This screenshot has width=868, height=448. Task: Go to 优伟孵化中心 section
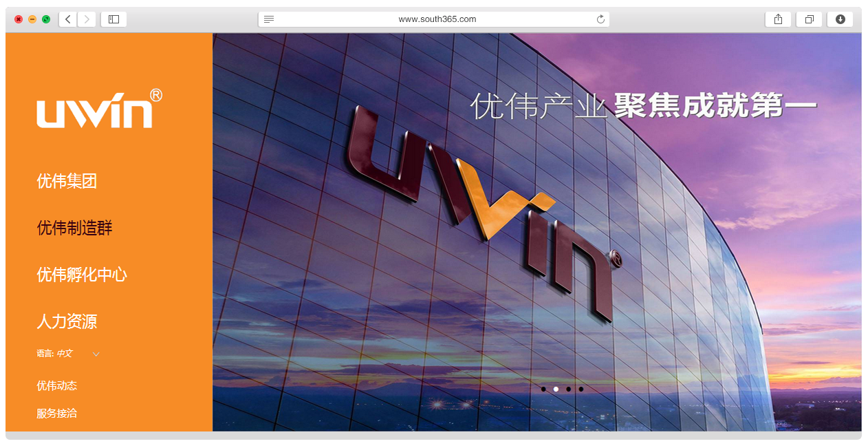click(82, 275)
